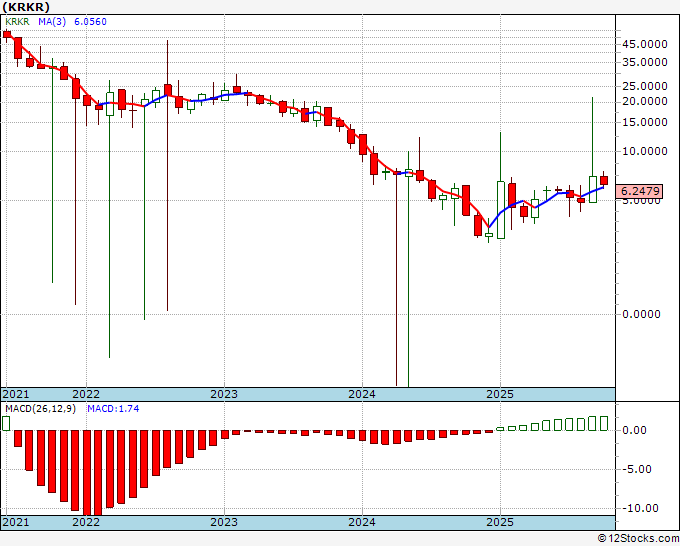Click 2025 on the MACD panel timeline
This screenshot has height=546, width=680.
click(500, 522)
